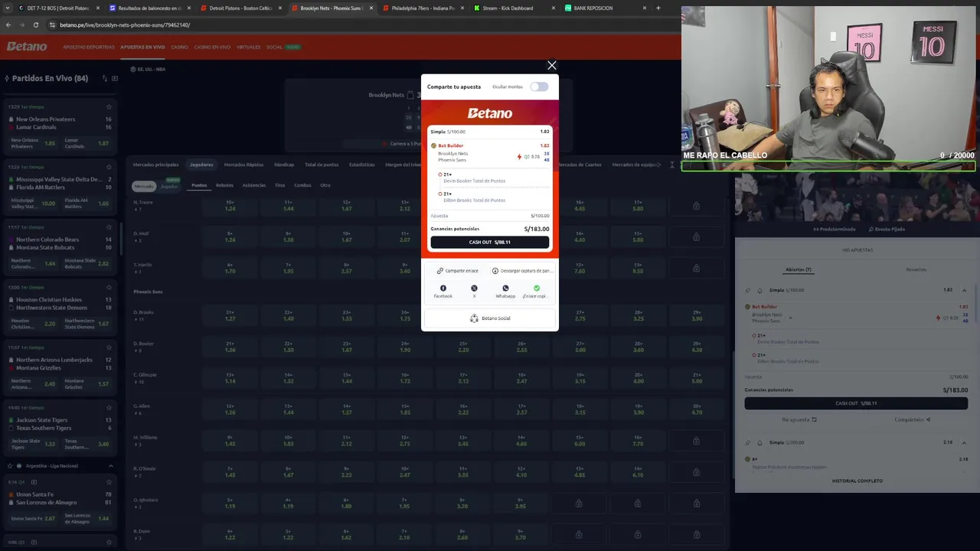
Task: Collapse the Brooklyn Nets match details
Action: click(790, 318)
